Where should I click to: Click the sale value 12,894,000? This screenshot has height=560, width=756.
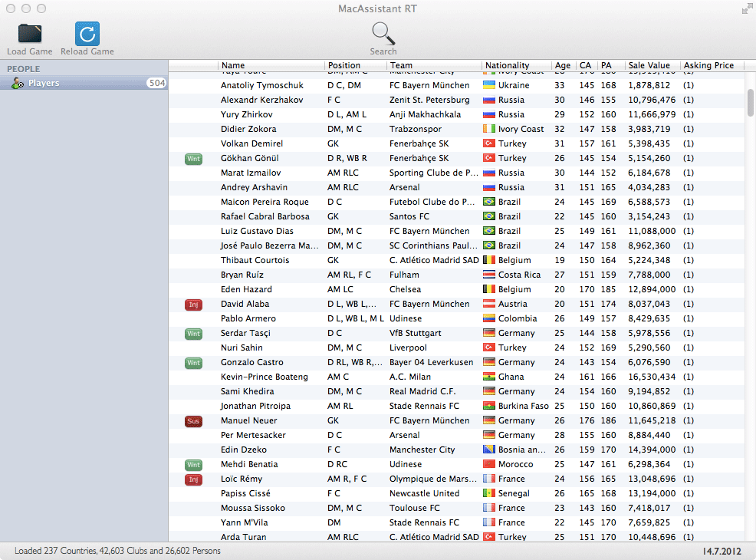(652, 289)
